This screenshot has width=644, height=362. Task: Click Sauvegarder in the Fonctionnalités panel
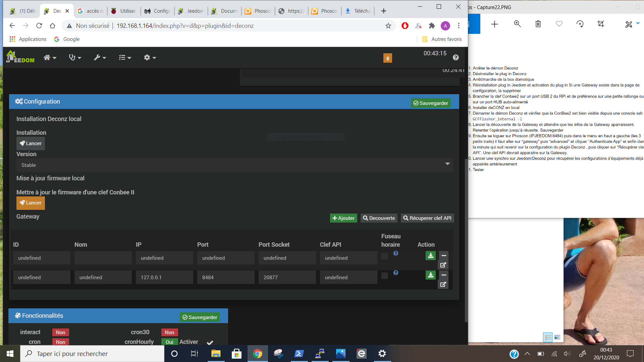coord(200,317)
